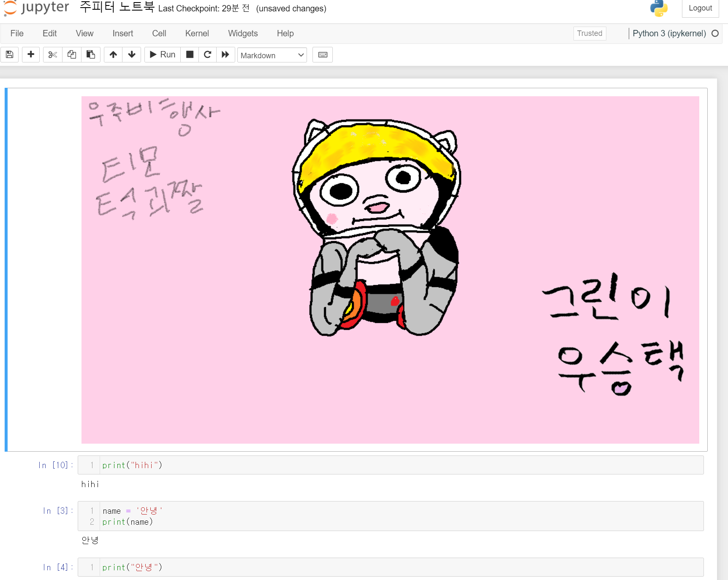Select the In [3] cell prompt
Screen dimensions: 728x580
[58, 511]
